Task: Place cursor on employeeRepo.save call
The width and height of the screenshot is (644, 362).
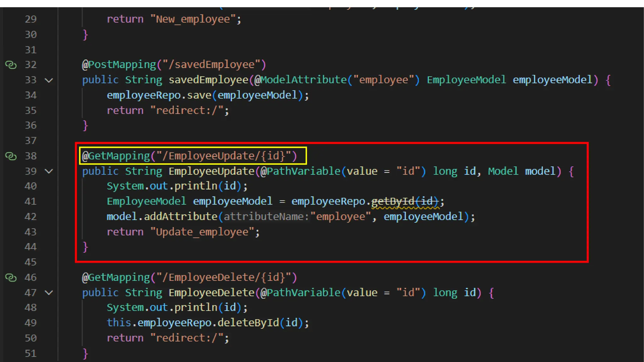Action: click(x=199, y=95)
